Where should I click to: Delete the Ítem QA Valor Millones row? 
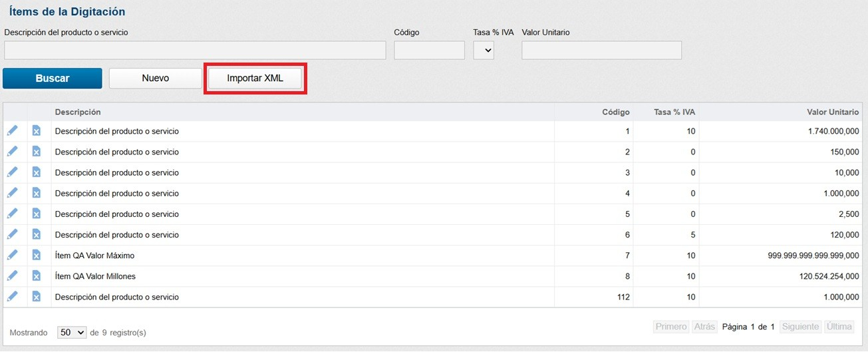(x=37, y=276)
